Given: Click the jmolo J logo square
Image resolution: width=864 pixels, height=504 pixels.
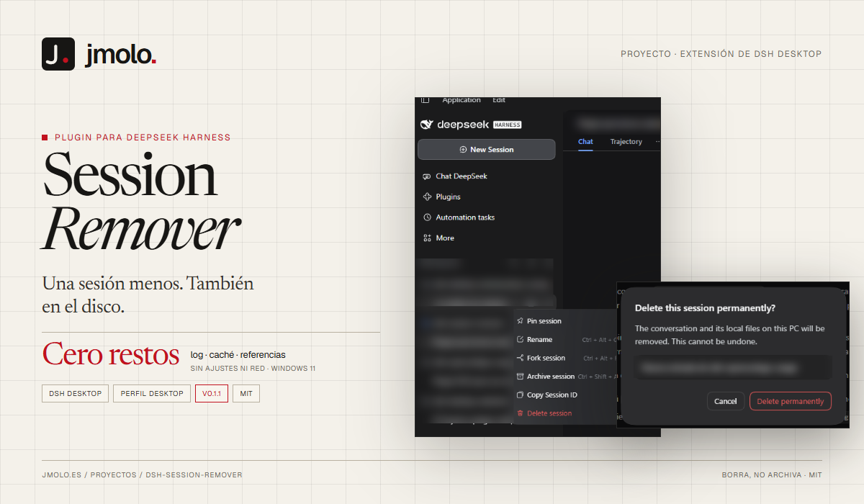Looking at the screenshot, I should pyautogui.click(x=58, y=54).
